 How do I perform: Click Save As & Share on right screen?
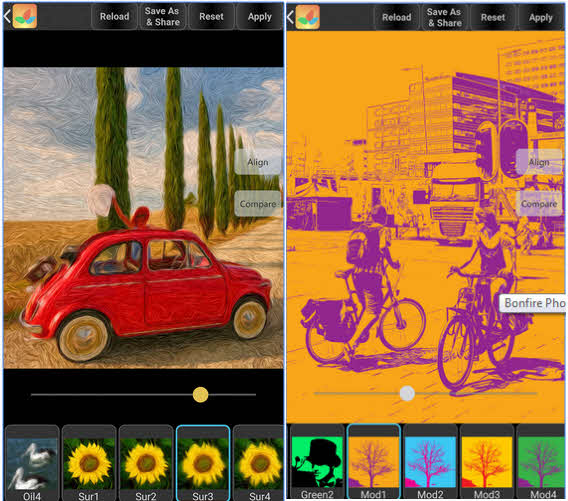(444, 17)
